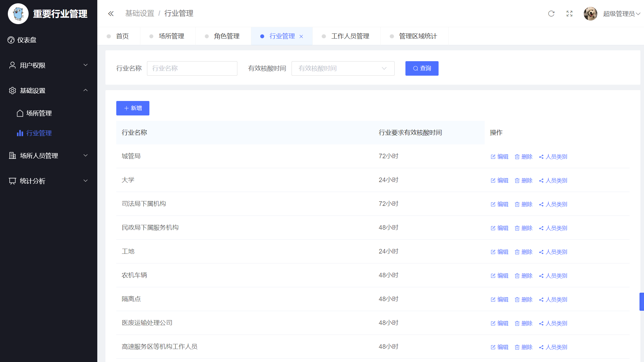644x362 pixels.
Task: Switch to the 角色管理 tab
Action: [x=227, y=36]
